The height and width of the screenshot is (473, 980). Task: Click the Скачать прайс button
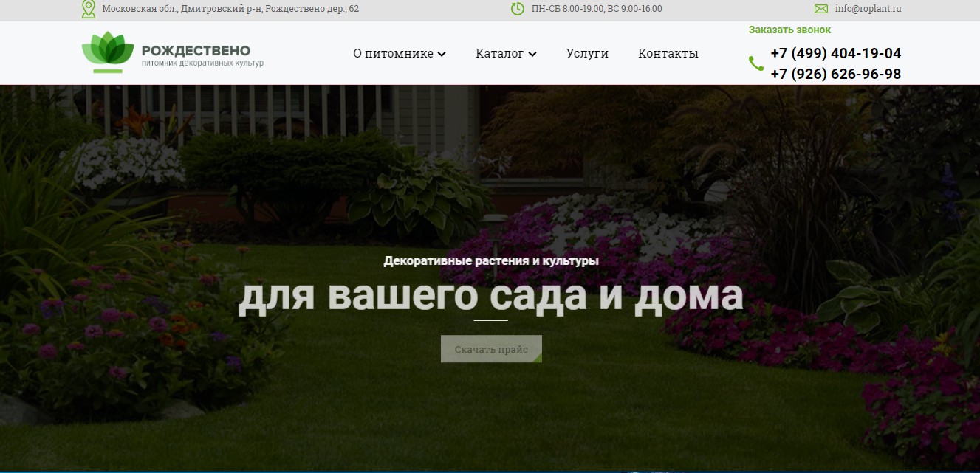tap(491, 349)
